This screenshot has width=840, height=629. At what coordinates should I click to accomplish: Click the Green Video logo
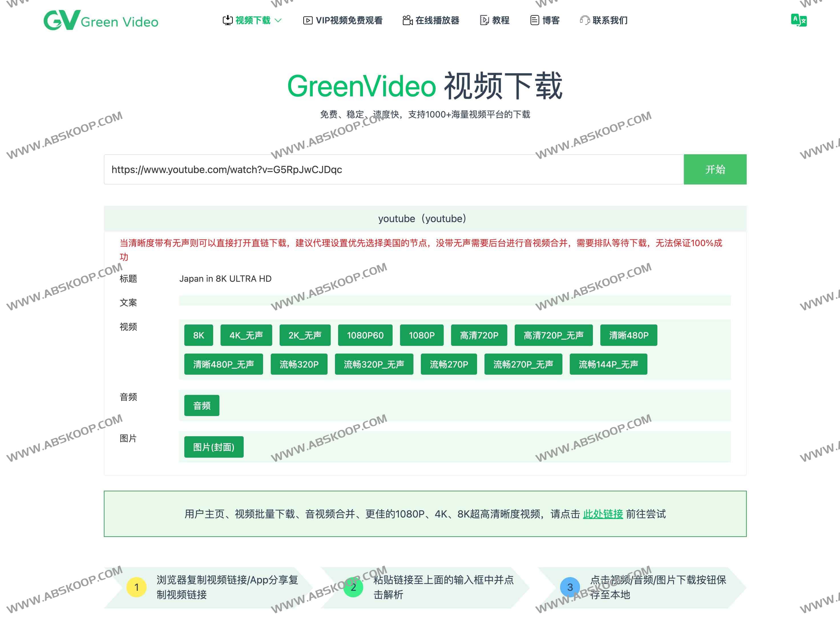[101, 21]
